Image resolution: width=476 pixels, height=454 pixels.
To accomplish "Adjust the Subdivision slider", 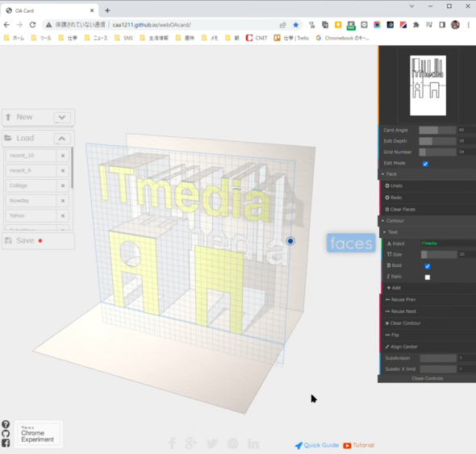I will pyautogui.click(x=438, y=358).
